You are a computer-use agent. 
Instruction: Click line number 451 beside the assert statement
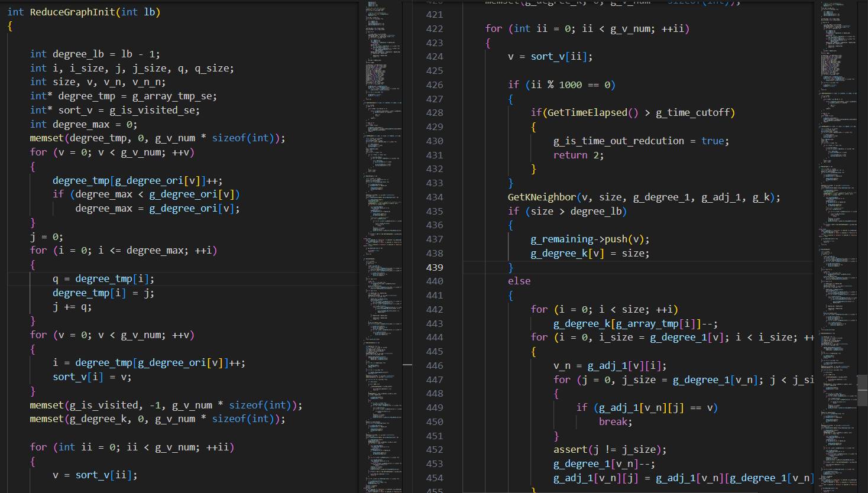pos(434,436)
